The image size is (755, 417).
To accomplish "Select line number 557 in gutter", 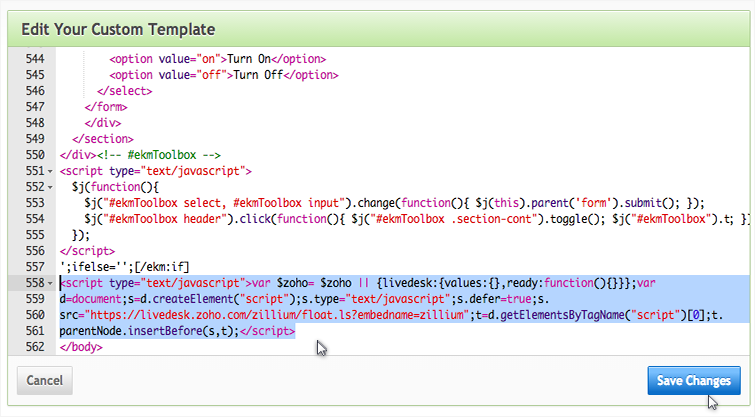I will (x=35, y=267).
